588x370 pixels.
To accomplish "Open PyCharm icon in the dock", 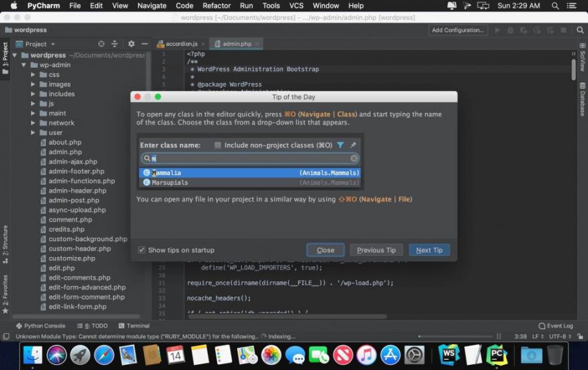I will click(497, 355).
